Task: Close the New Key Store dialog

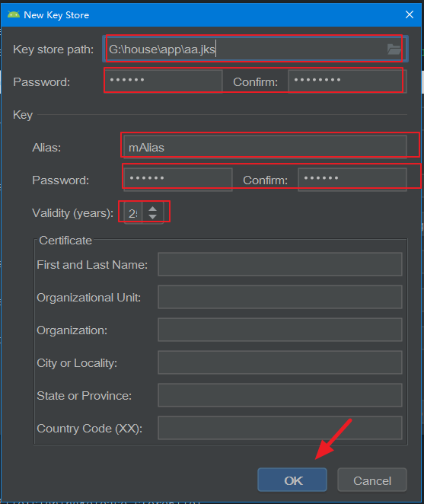Action: coord(410,14)
